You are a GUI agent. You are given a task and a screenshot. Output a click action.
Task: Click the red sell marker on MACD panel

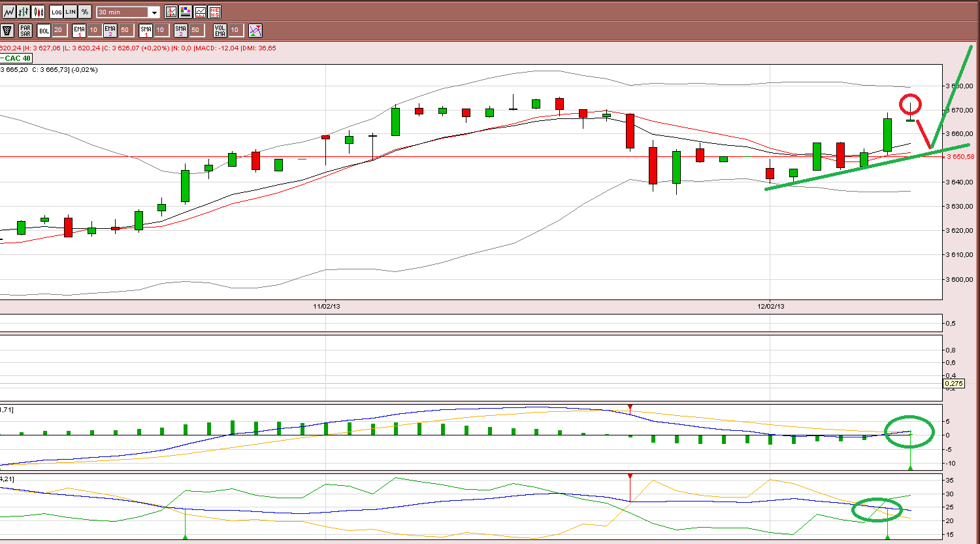coord(630,407)
